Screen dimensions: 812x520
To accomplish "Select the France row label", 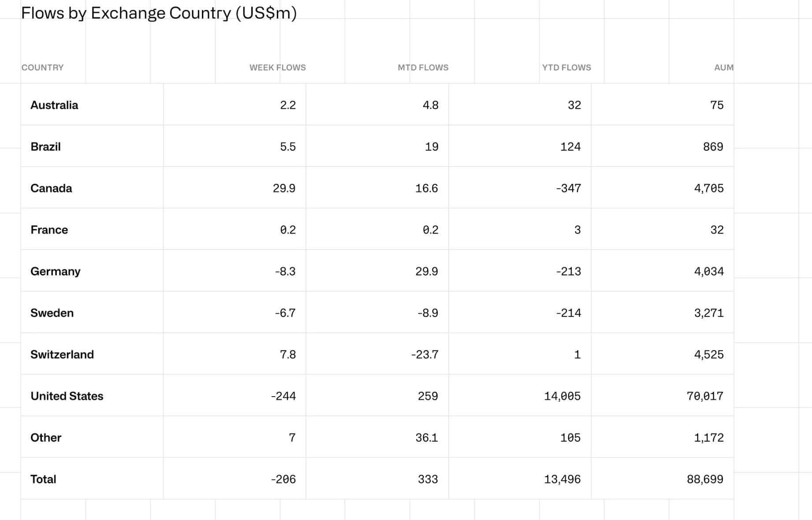I will 49,230.
